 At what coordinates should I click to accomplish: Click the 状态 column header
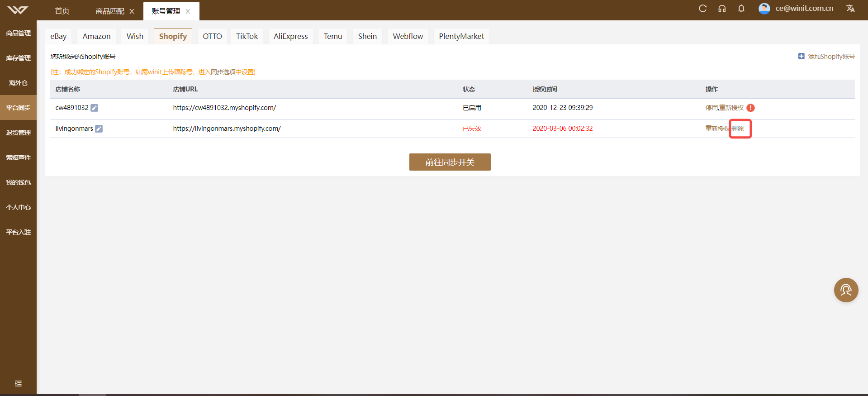[x=469, y=89]
